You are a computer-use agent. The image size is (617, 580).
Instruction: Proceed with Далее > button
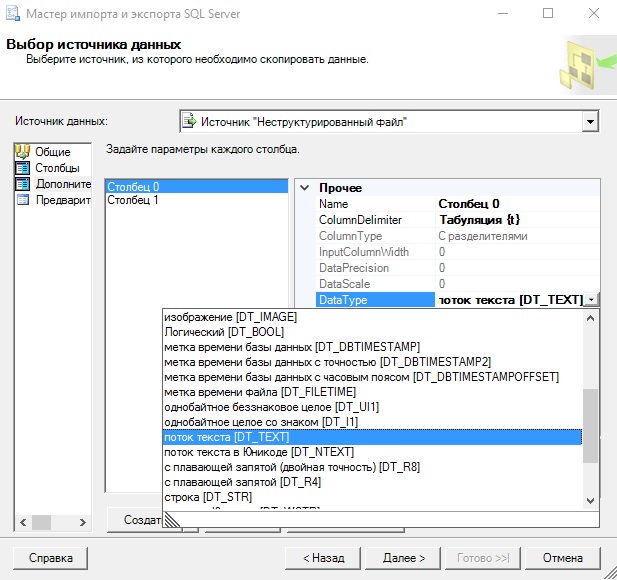tap(403, 558)
